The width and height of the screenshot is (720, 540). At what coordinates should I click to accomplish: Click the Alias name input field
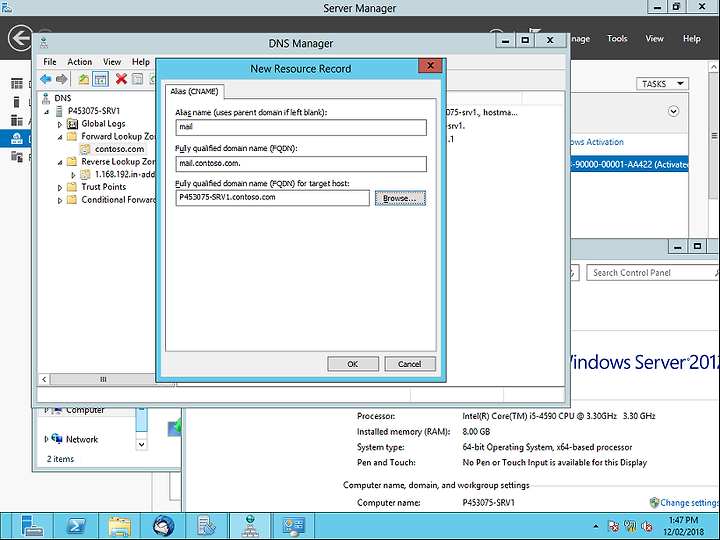pos(301,127)
